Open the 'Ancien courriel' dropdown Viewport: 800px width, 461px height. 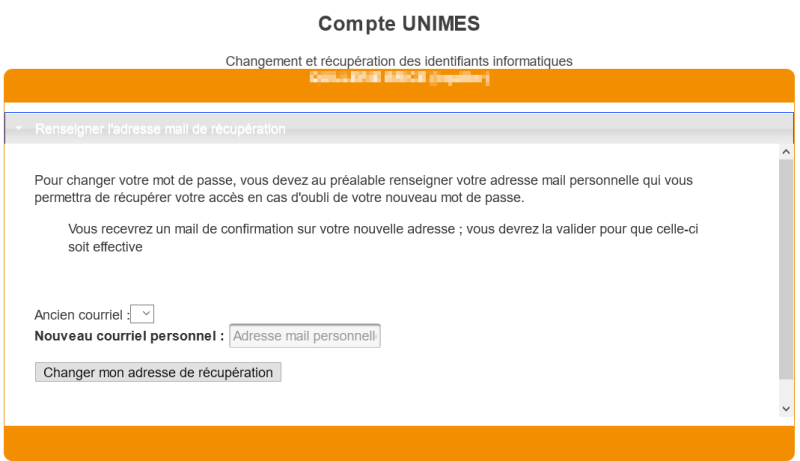point(143,314)
